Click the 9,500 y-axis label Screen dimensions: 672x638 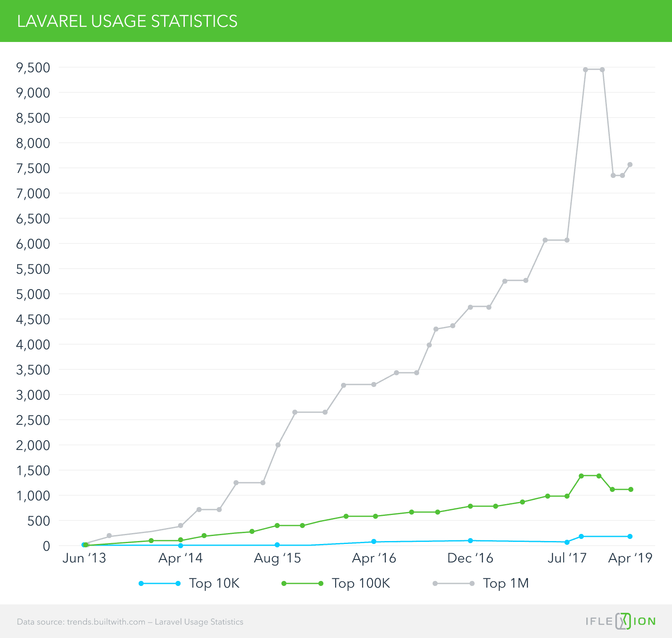33,68
